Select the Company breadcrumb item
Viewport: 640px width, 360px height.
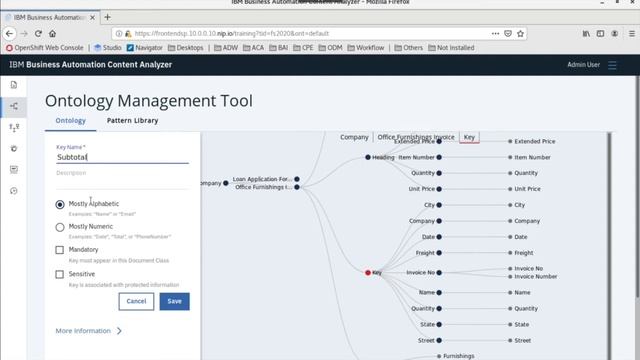354,137
